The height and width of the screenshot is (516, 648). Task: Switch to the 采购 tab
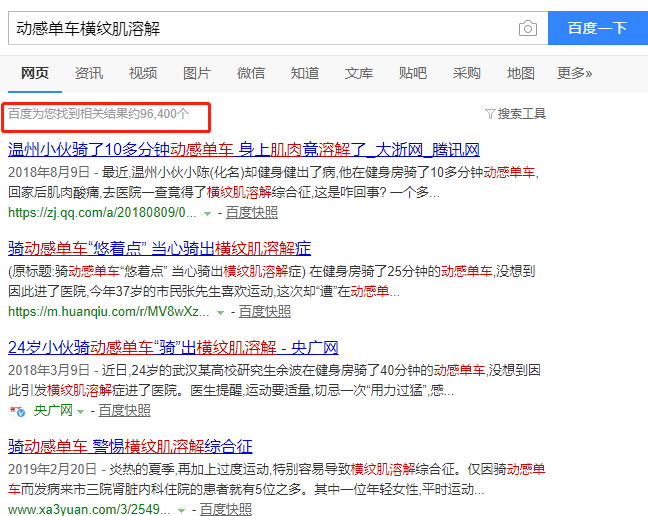(467, 73)
